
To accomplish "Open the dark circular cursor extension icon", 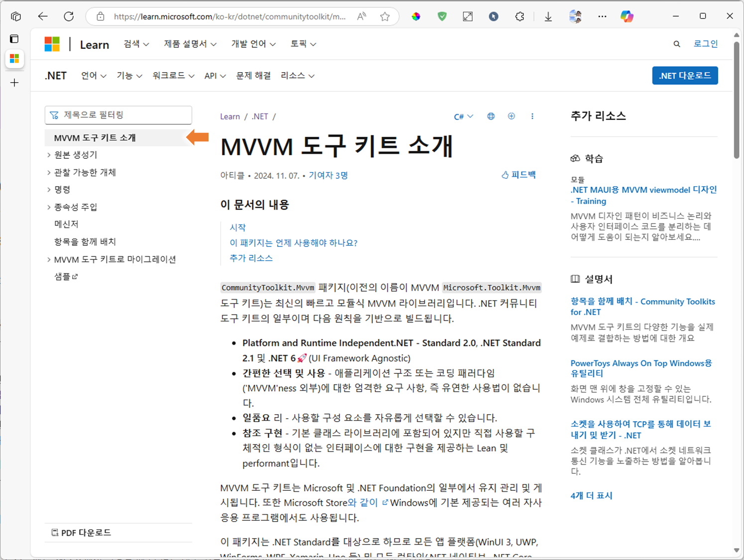I will coord(494,16).
